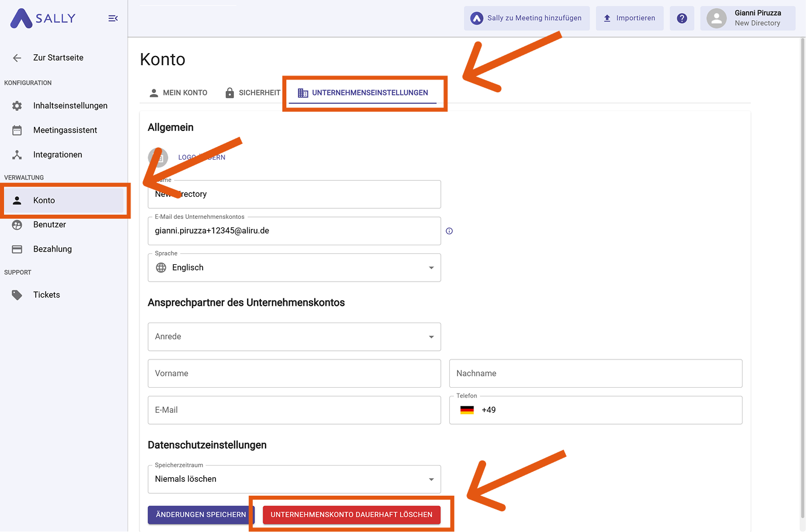This screenshot has width=806, height=532.
Task: Click the company logo placeholder avatar
Action: (x=158, y=158)
